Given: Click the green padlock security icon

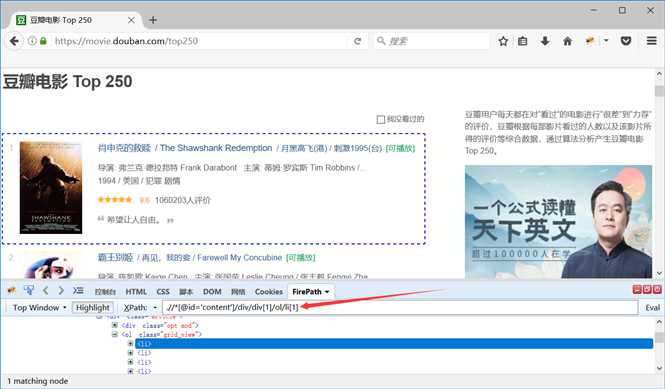Looking at the screenshot, I should pyautogui.click(x=43, y=41).
